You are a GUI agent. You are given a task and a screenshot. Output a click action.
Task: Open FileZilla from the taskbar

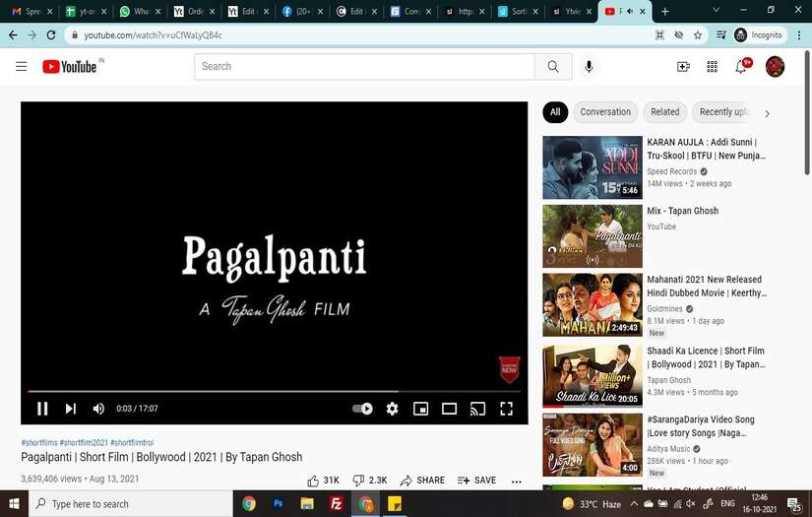point(336,504)
